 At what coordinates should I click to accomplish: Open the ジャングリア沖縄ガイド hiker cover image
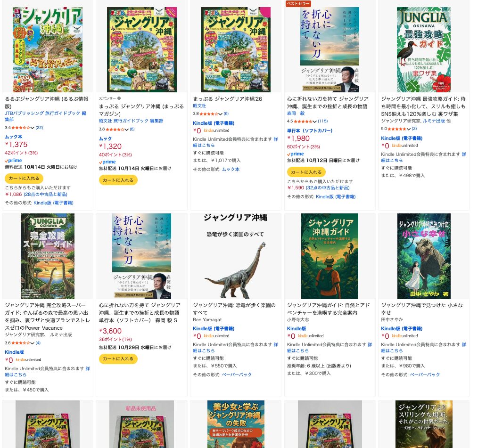point(329,256)
